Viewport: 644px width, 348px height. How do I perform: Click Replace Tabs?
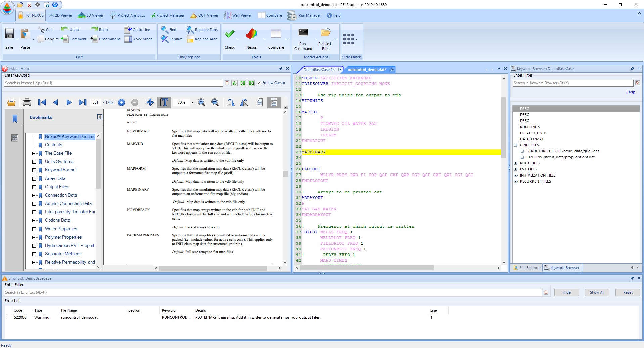click(202, 30)
